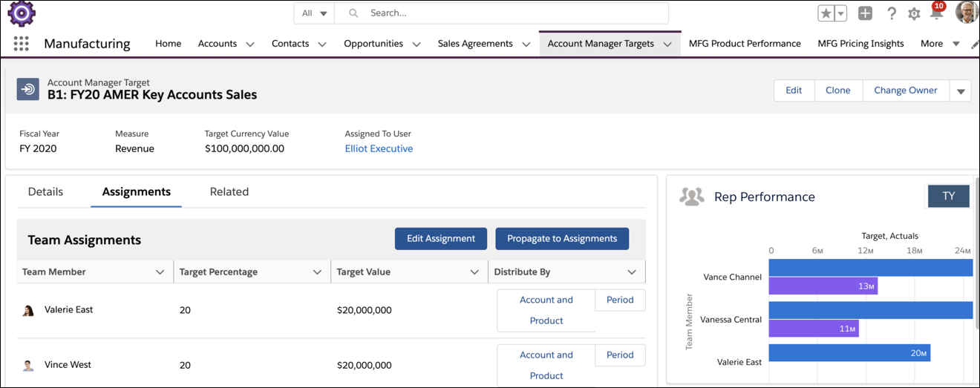Expand the Sales Agreements tab chevron
Image resolution: width=980 pixels, height=388 pixels.
(x=526, y=45)
